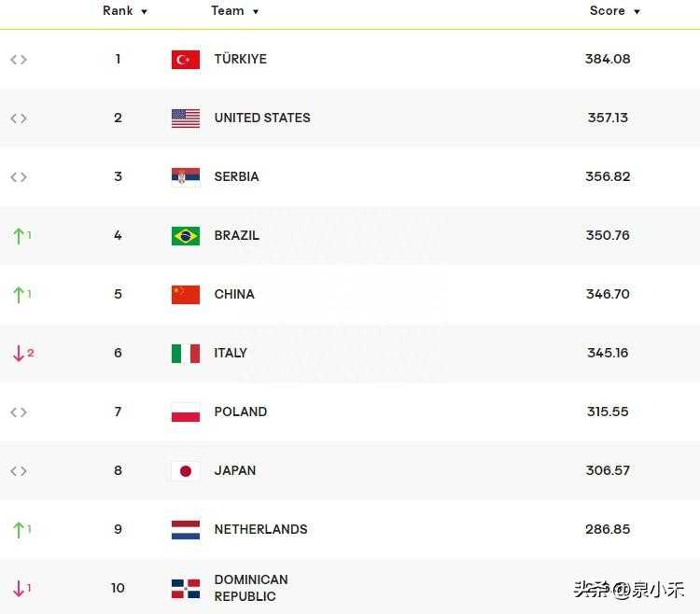Open the UNITED STATES team link

[262, 118]
